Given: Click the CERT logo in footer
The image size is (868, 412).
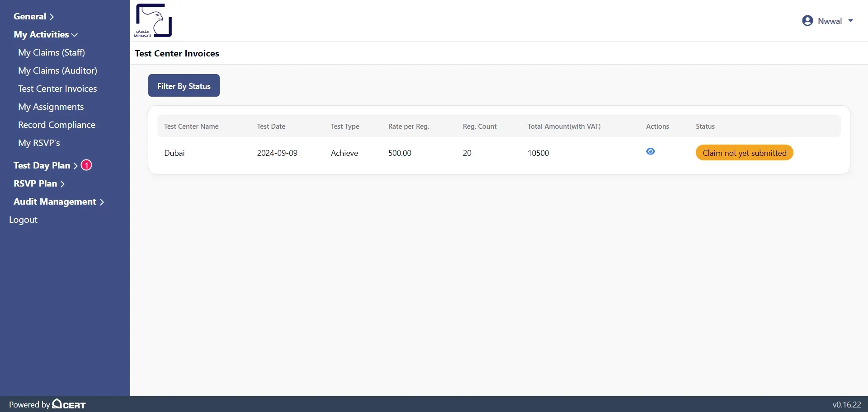Looking at the screenshot, I should [x=68, y=404].
